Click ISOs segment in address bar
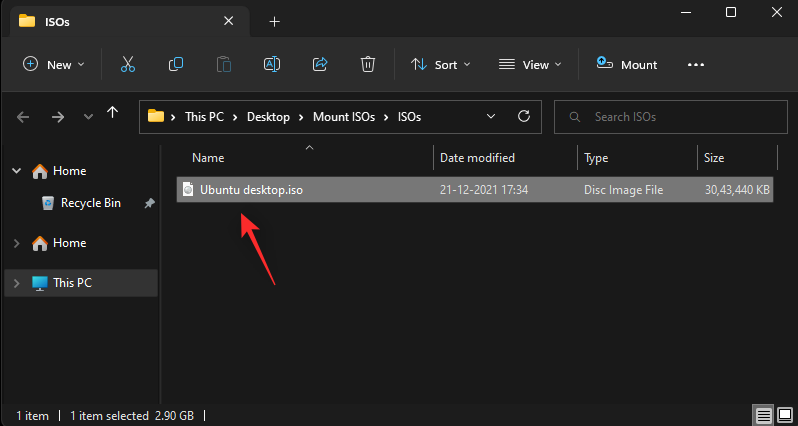Screen dimensions: 798x426 [409, 117]
